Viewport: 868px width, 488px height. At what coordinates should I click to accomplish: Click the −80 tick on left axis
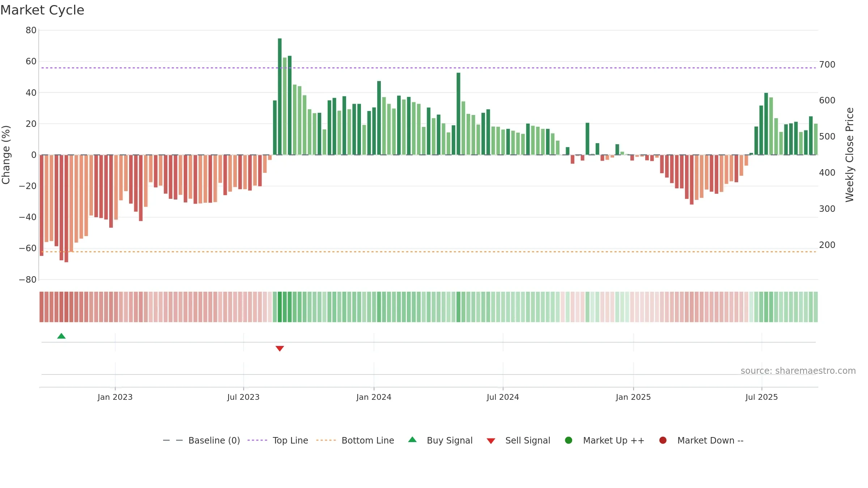coord(28,280)
